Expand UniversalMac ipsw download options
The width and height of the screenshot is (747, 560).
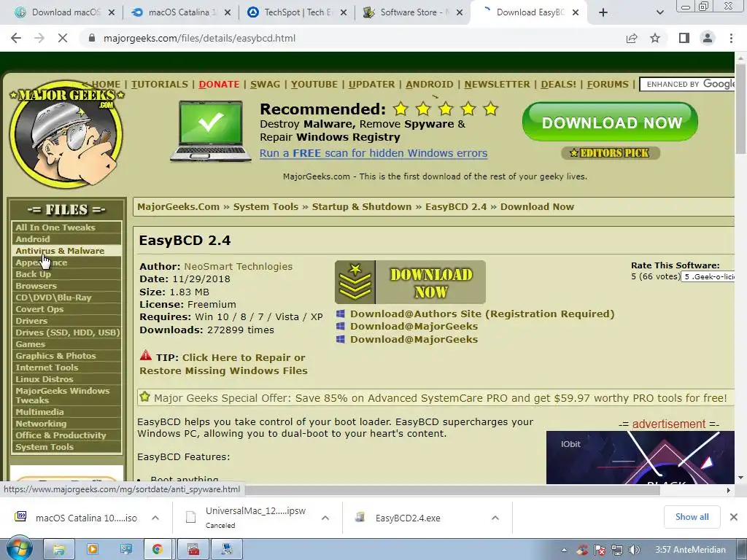[x=325, y=518]
